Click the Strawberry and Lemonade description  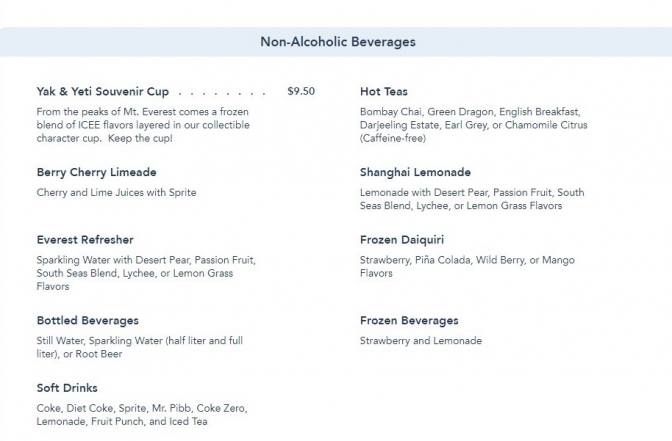click(421, 341)
